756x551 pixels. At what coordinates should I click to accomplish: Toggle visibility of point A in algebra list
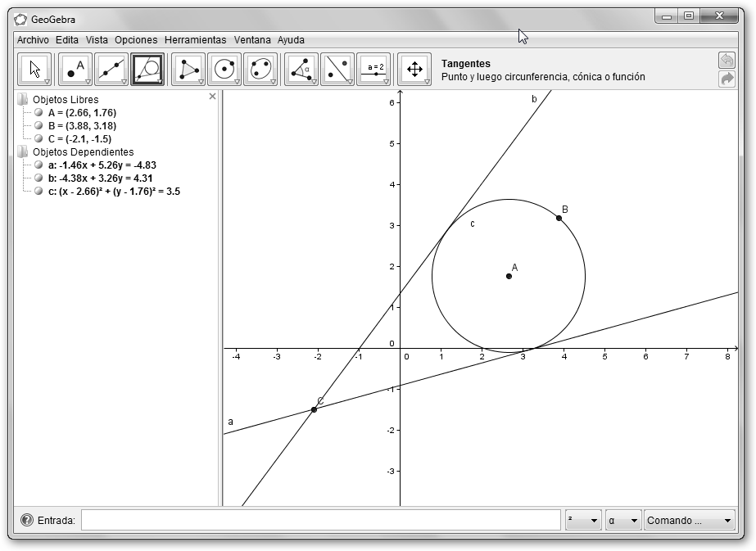[x=38, y=113]
